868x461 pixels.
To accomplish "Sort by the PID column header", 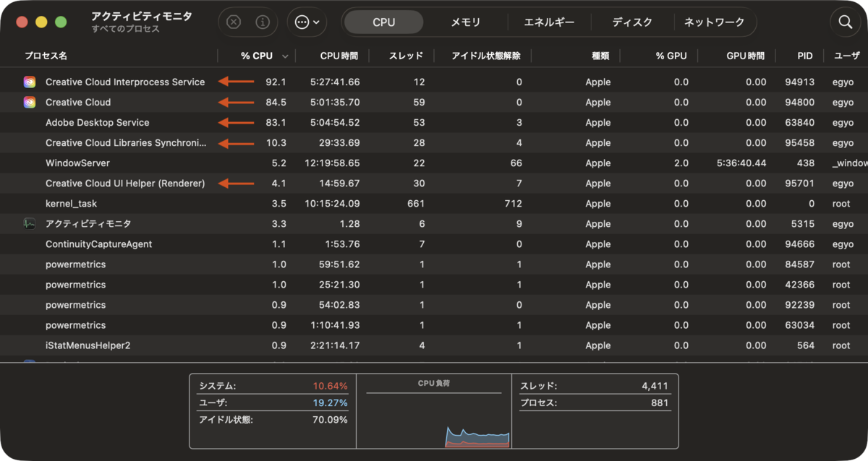I will point(805,56).
